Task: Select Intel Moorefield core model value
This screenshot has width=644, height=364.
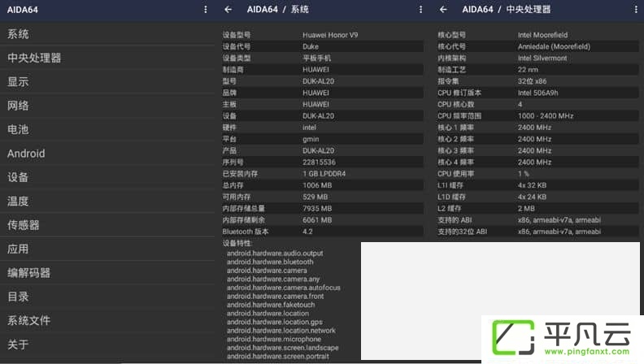Action: point(542,35)
